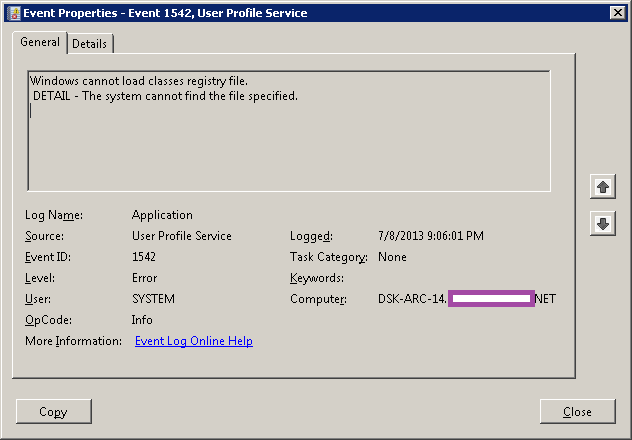This screenshot has width=632, height=440.
Task: Click the User value 'SYSTEM'
Action: [153, 299]
